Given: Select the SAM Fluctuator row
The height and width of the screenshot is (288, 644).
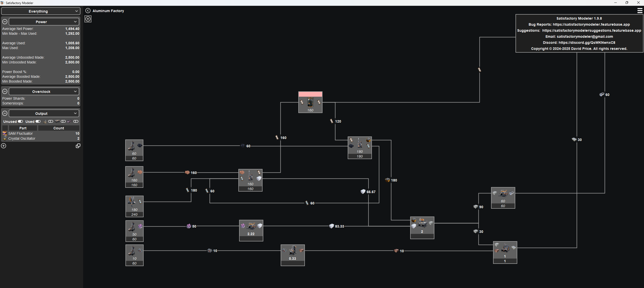Looking at the screenshot, I should tap(41, 133).
